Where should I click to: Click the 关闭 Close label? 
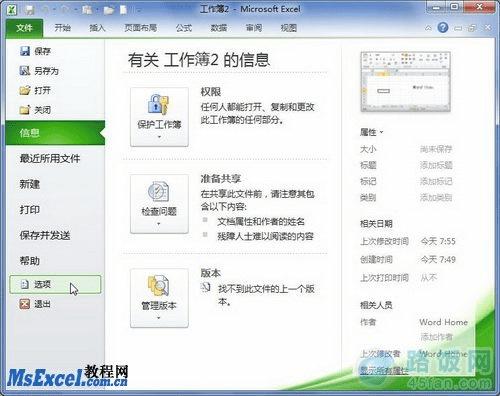coord(43,110)
